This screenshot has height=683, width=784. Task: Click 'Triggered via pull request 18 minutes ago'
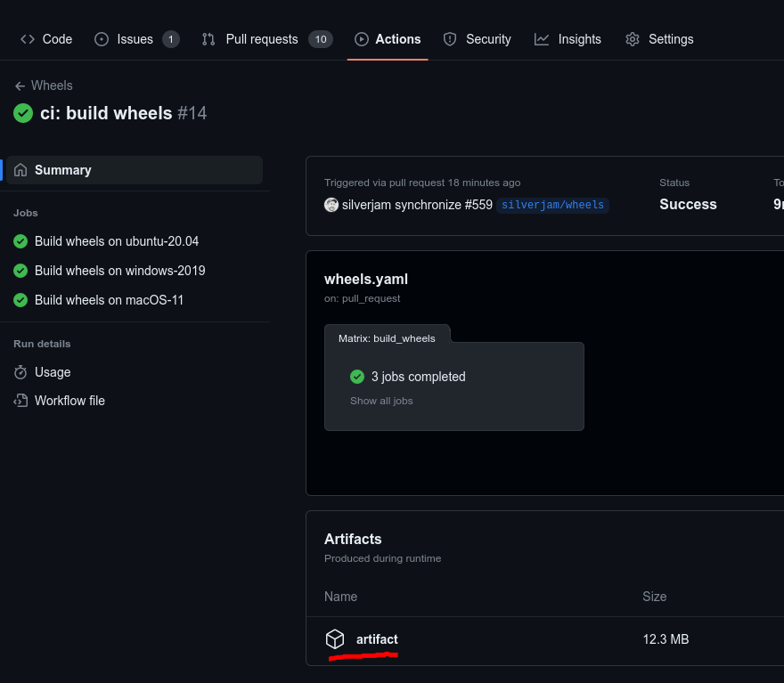(422, 183)
